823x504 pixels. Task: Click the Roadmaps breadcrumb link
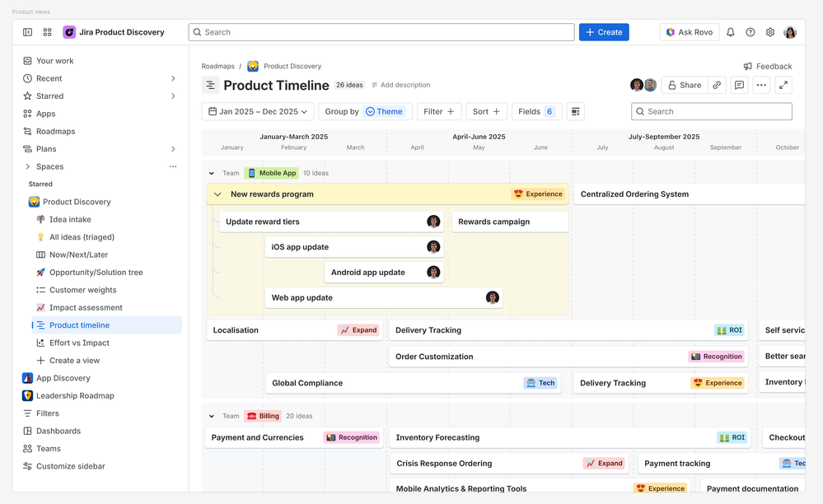pos(217,66)
